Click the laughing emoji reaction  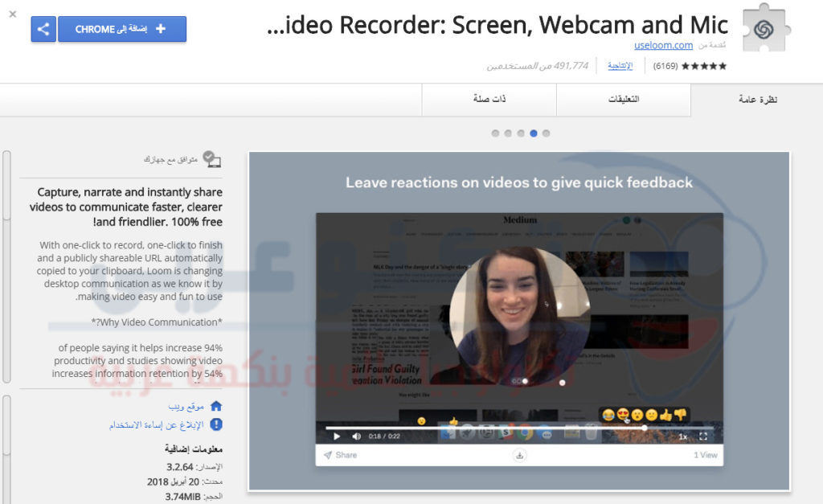click(608, 416)
